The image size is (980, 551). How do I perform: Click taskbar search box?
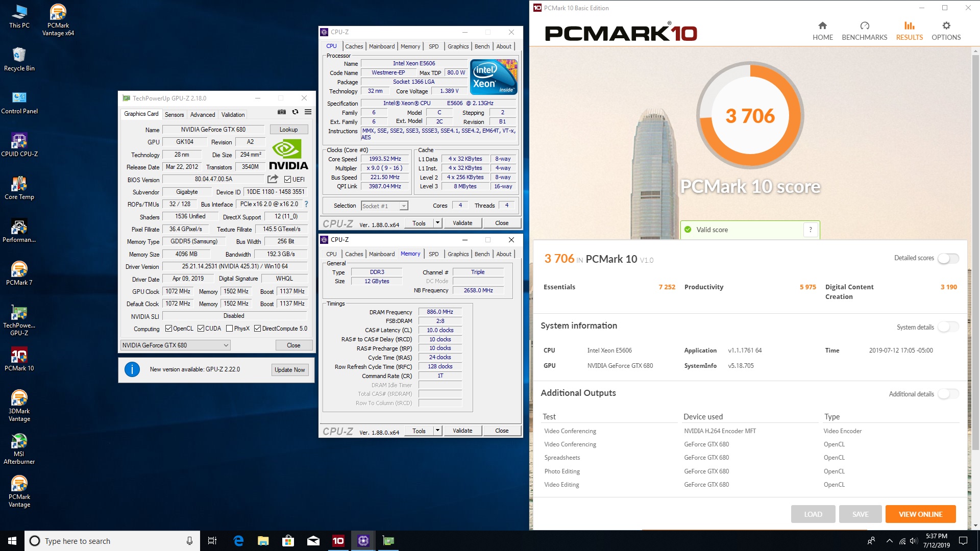click(112, 541)
